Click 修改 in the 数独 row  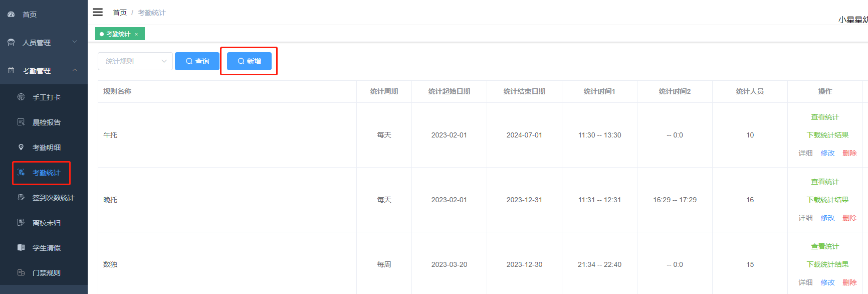point(828,282)
